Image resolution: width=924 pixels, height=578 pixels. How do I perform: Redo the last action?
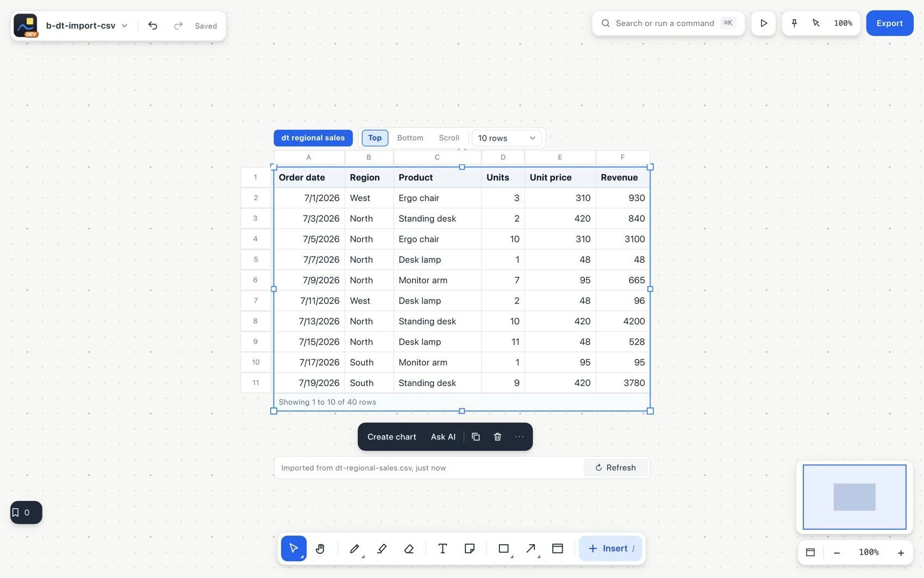pyautogui.click(x=178, y=26)
